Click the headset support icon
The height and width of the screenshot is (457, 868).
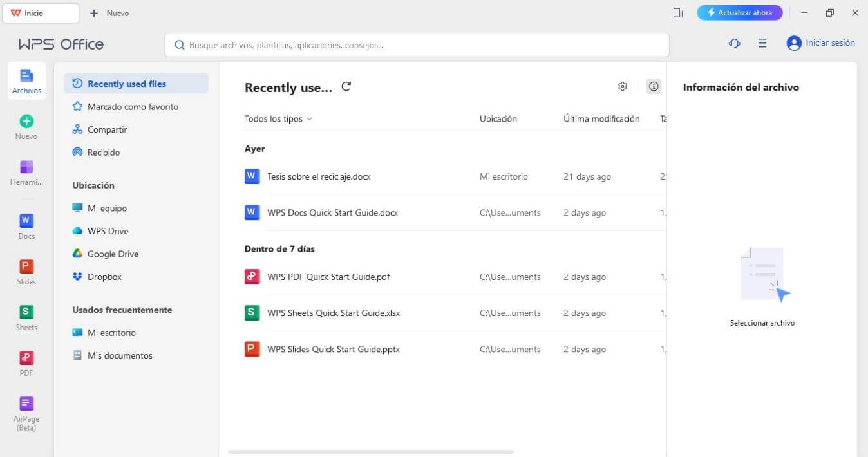[x=734, y=43]
